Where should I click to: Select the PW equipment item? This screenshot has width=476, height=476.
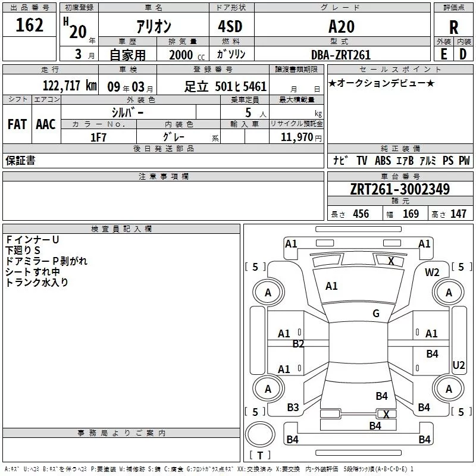pos(464,160)
